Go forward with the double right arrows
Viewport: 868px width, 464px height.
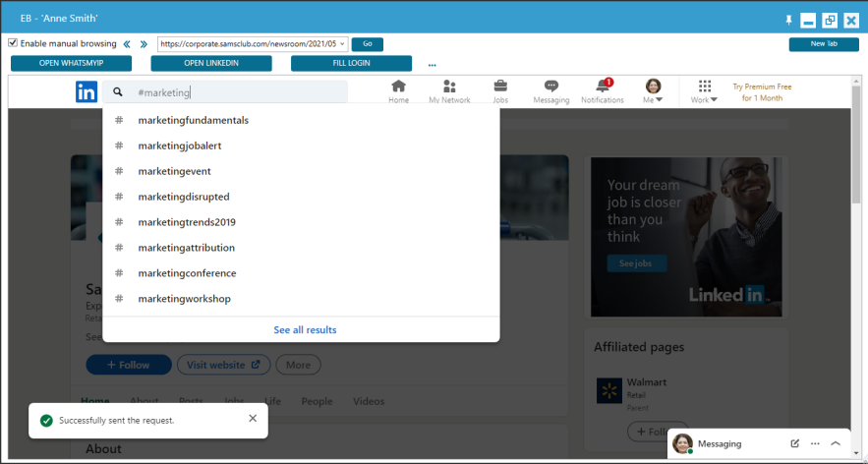144,44
